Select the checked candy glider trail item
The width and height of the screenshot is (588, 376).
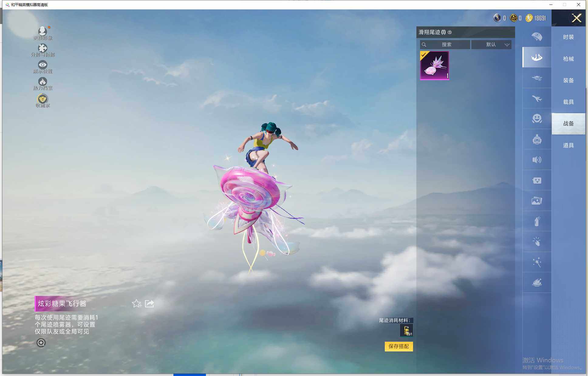[x=434, y=66]
